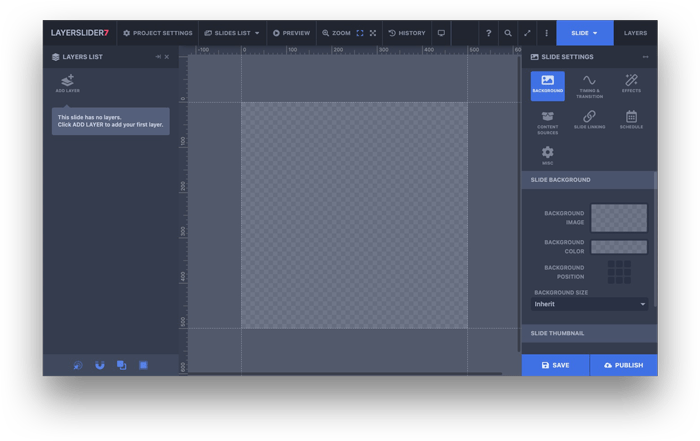Dock the Layers List panel with arrow icon
The image size is (700, 441).
coord(158,57)
